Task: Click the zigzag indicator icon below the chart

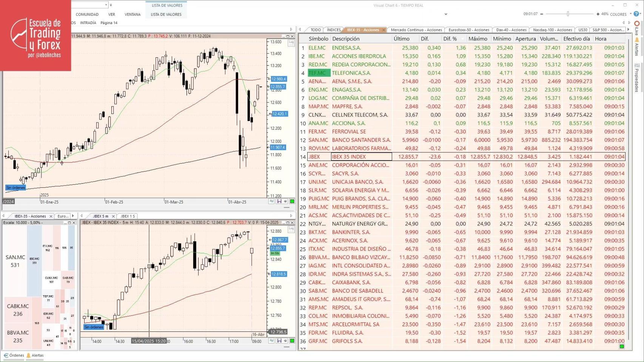Action: click(x=271, y=202)
